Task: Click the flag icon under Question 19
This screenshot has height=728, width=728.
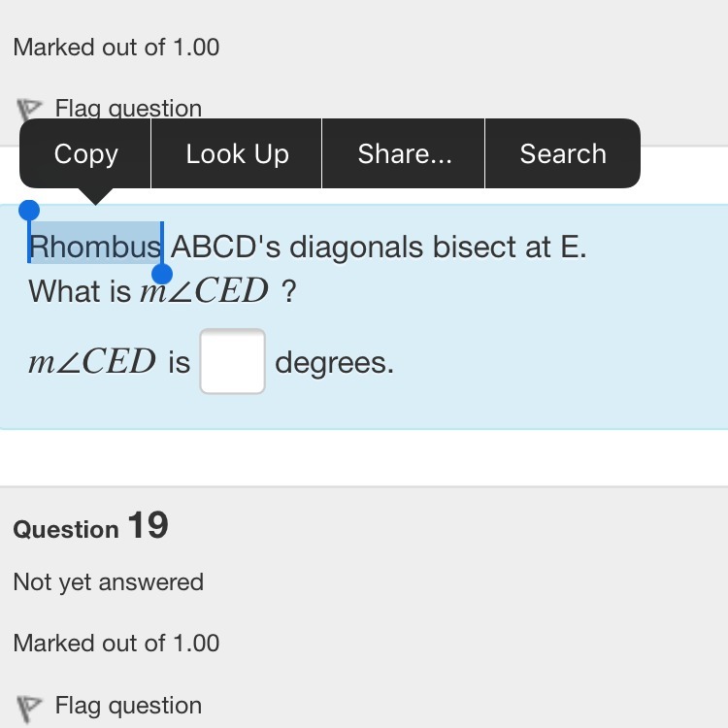Action: [x=30, y=707]
